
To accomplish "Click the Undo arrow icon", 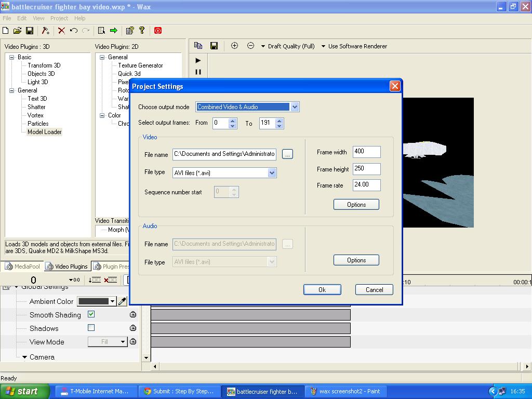I will 73,30.
